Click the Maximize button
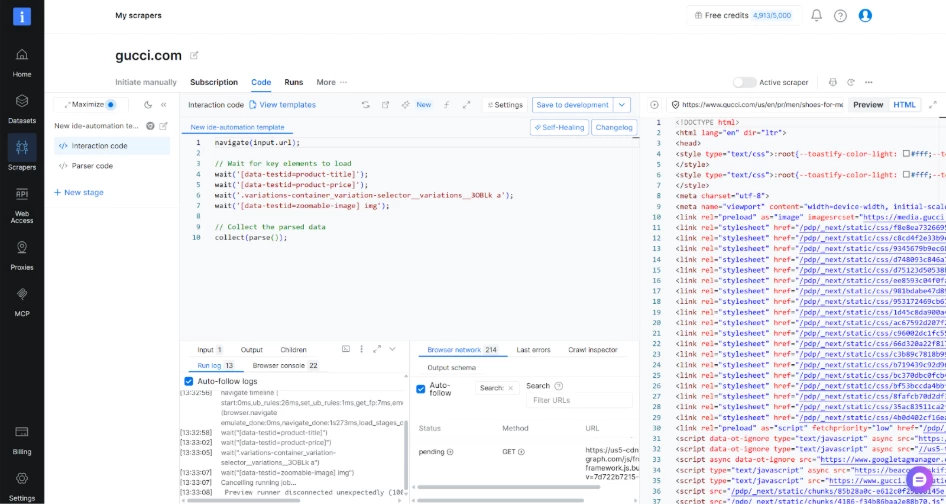Viewport: 946px width, 504px height. 90,104
